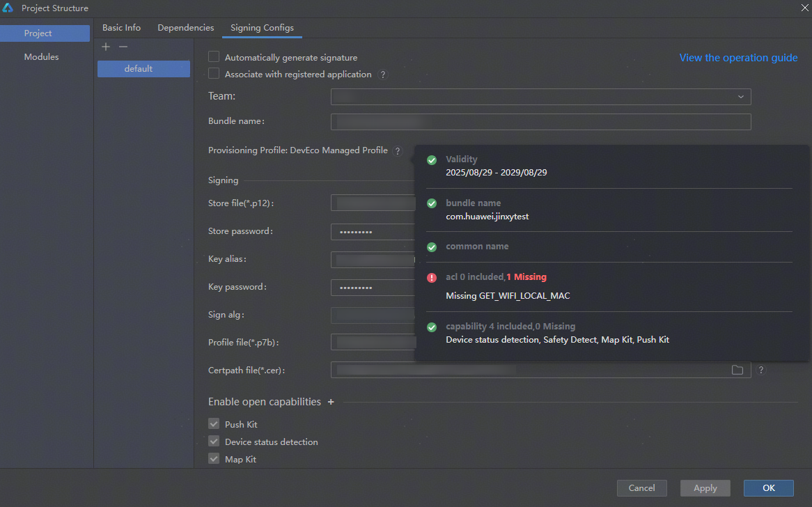
Task: Click the minus icon to remove signing config
Action: (123, 47)
